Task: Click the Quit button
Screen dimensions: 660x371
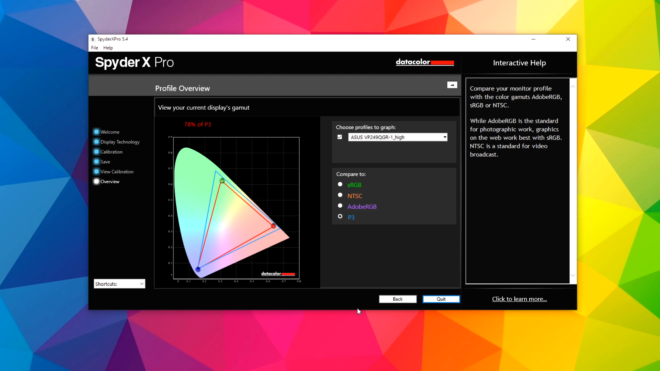Action: tap(441, 299)
